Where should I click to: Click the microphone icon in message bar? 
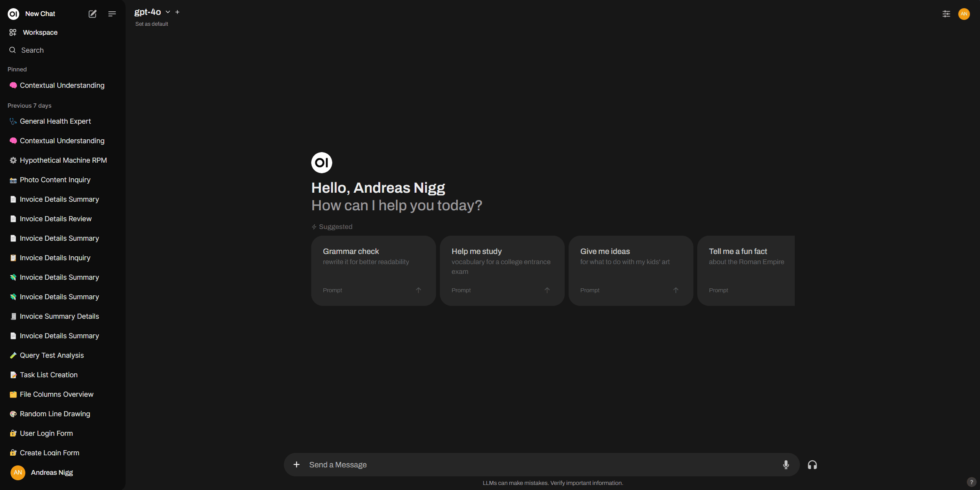[x=786, y=464]
